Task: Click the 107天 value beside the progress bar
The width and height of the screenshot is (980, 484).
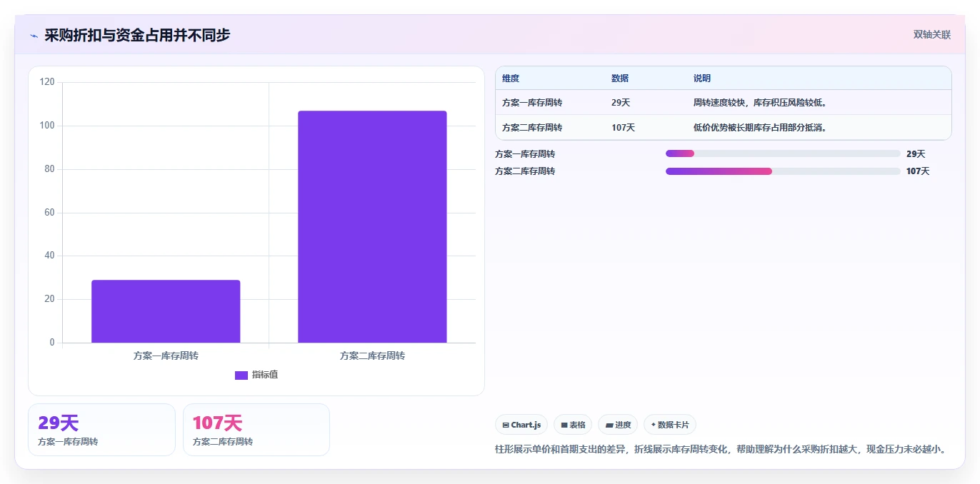Action: point(918,171)
